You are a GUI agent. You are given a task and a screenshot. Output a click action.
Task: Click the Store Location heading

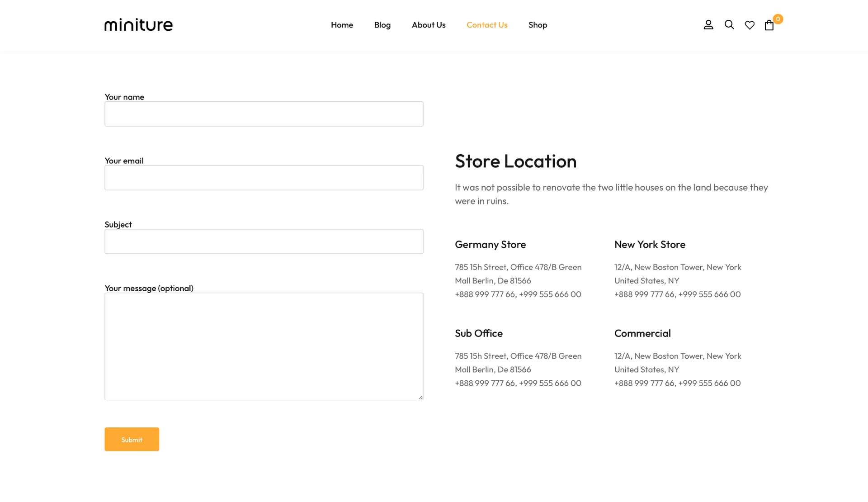tap(515, 161)
